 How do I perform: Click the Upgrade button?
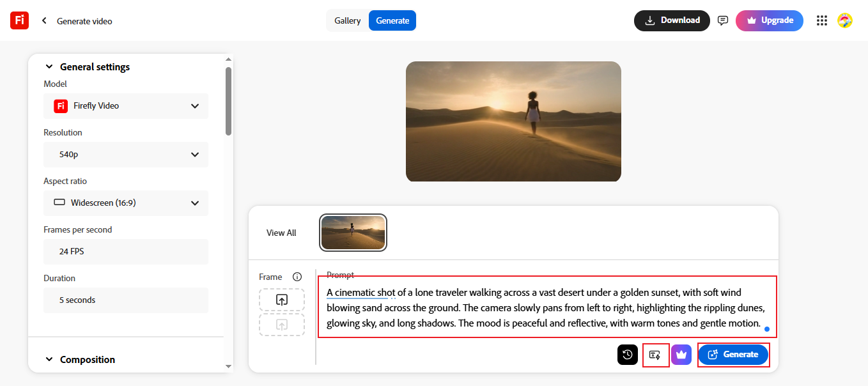tap(769, 20)
